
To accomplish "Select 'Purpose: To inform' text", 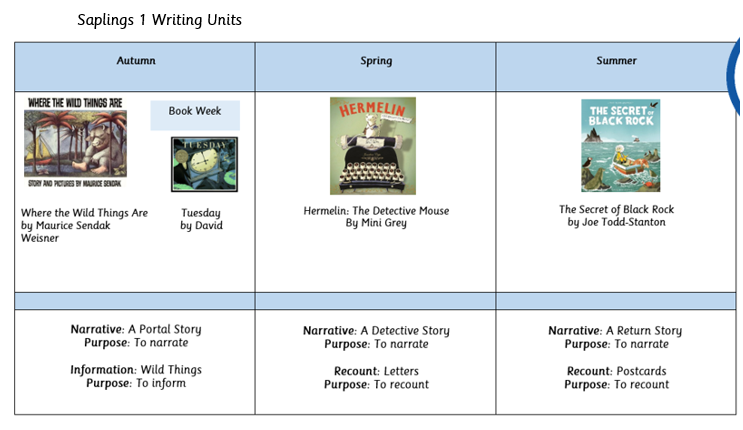I will (x=136, y=384).
